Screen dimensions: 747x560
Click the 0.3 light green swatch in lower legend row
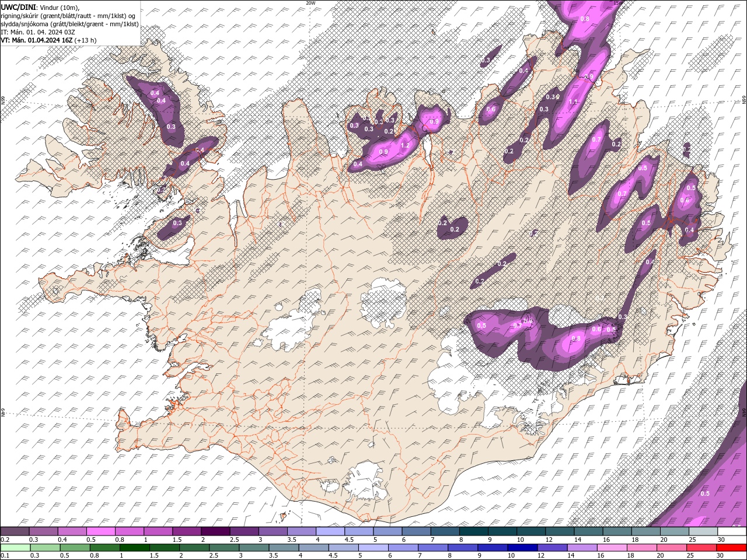point(45,548)
